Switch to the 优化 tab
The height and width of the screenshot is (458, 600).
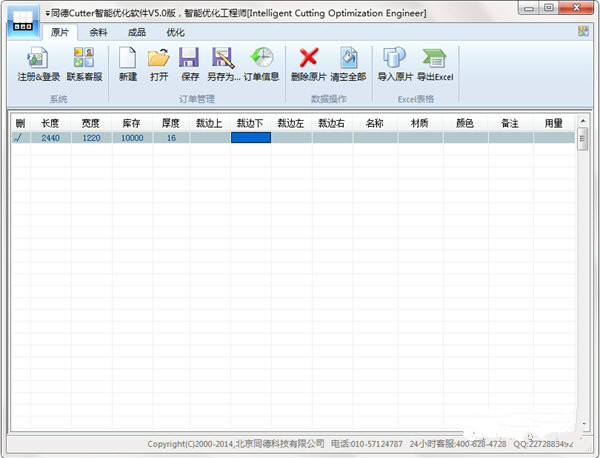(x=175, y=33)
